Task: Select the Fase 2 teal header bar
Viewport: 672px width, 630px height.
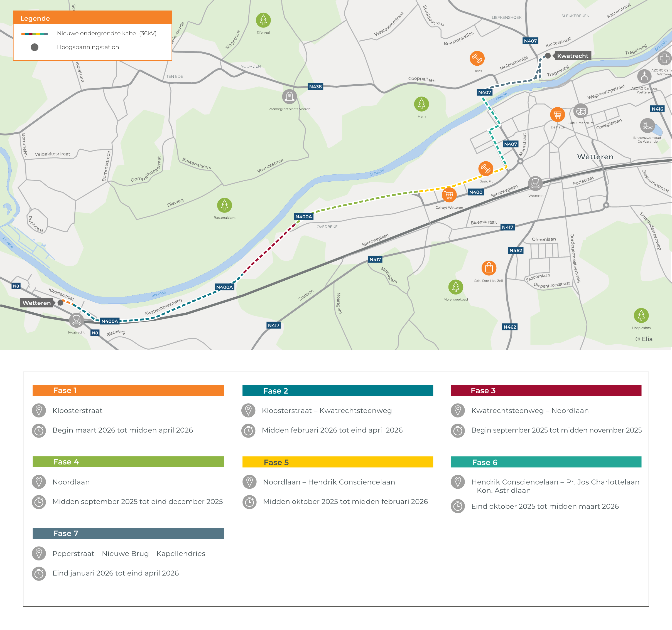Action: click(x=337, y=391)
